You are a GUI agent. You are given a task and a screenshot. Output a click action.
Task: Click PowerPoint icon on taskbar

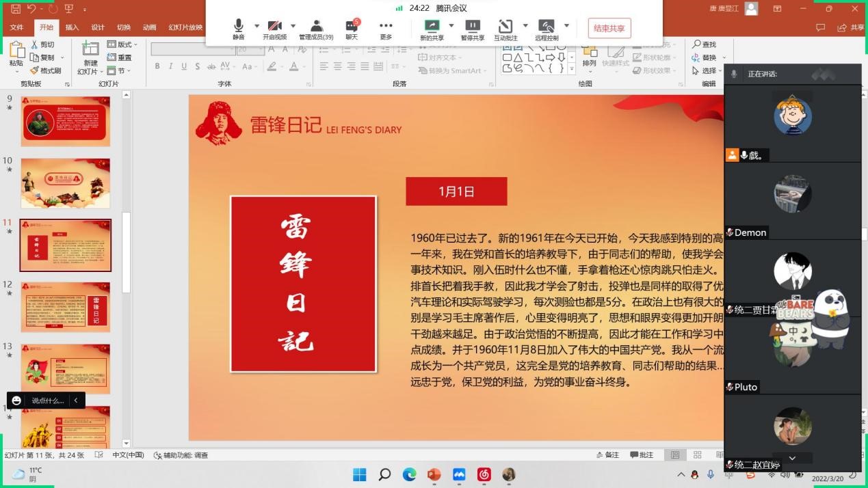[x=434, y=474]
